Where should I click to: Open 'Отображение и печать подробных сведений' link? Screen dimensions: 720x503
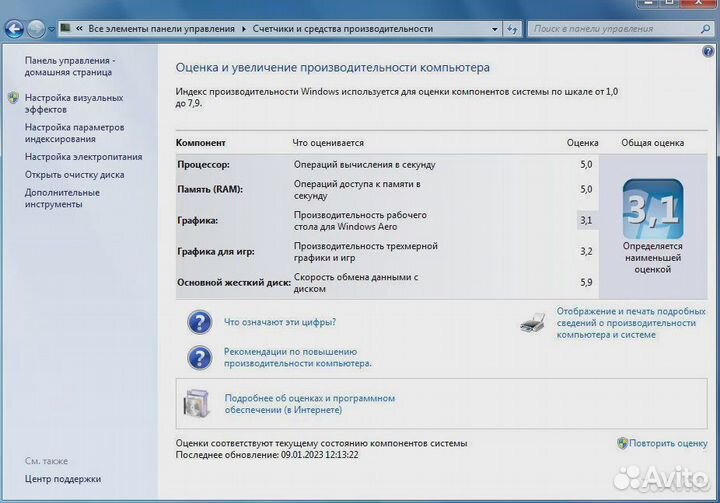pos(631,323)
